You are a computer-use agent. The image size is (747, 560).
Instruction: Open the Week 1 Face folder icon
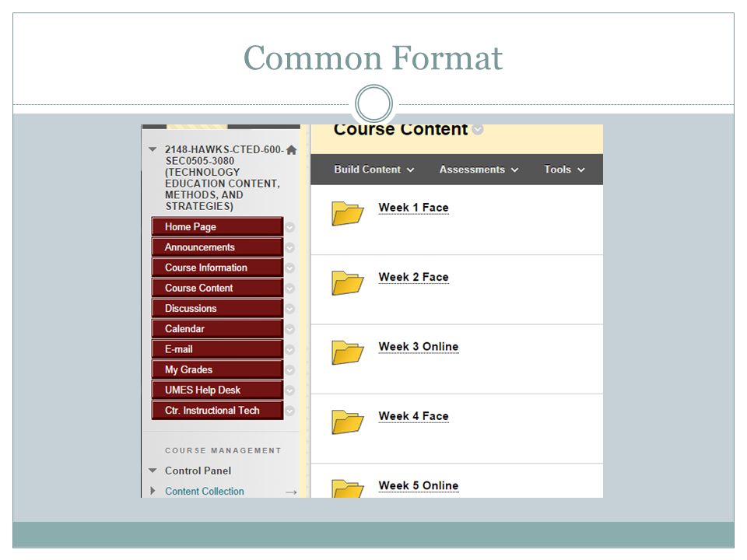pos(347,213)
